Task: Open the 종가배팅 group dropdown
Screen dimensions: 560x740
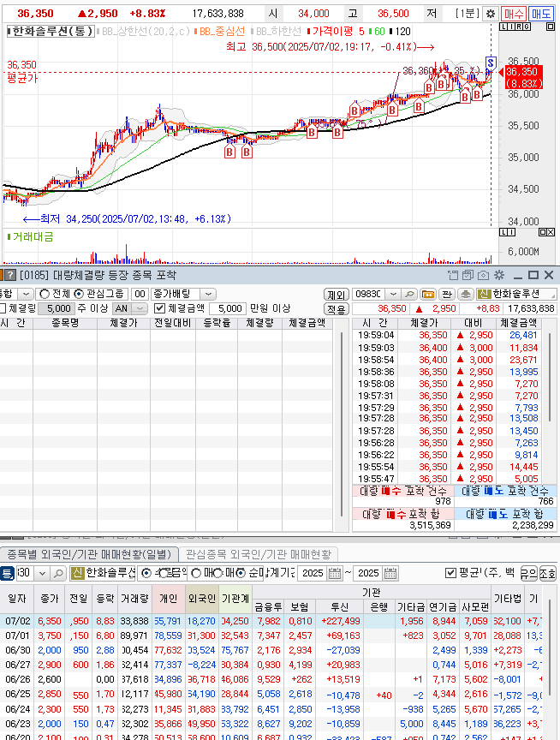Action: pos(207,294)
